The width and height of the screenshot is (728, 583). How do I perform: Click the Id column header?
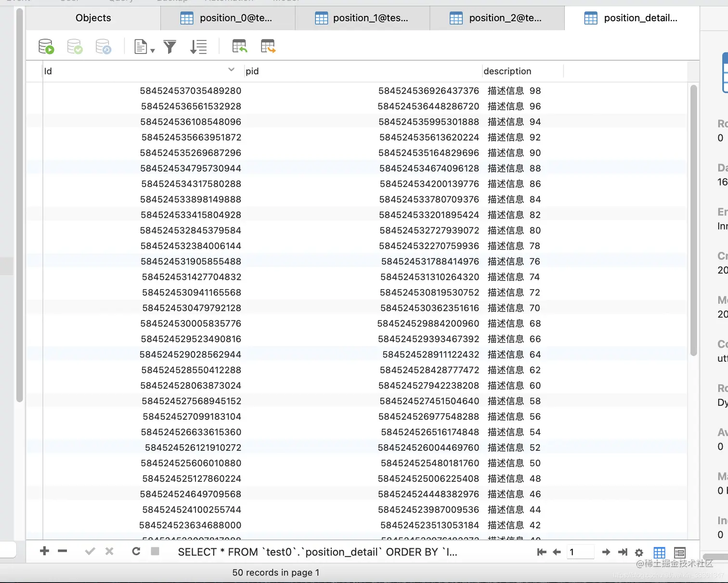[x=143, y=71]
